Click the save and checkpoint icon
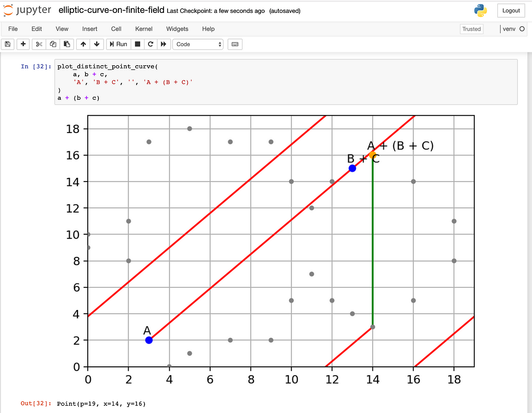Image resolution: width=532 pixels, height=413 pixels. pos(8,44)
